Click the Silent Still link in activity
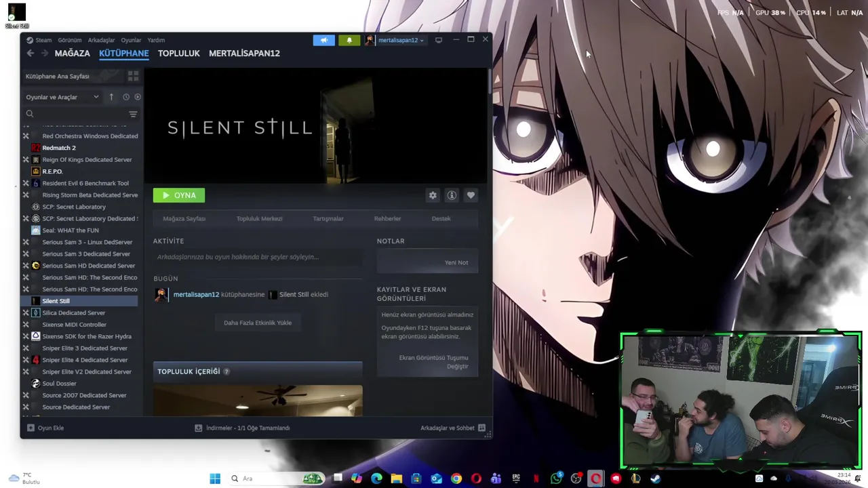This screenshot has height=488, width=868. [294, 294]
